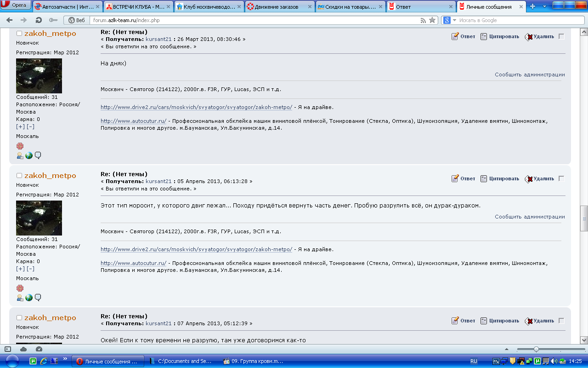Open the Opera main menu button
Screen dimensions: 588x368
click(x=17, y=6)
